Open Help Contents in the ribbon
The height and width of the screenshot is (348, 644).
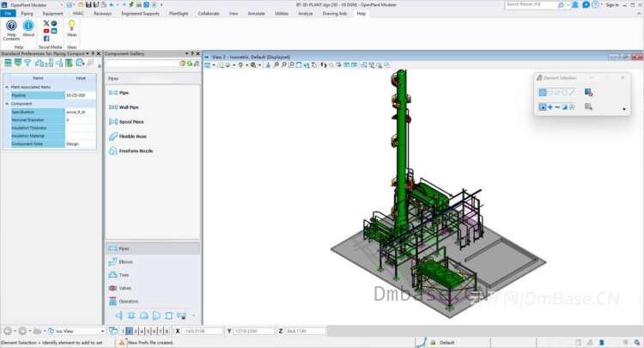point(11,30)
